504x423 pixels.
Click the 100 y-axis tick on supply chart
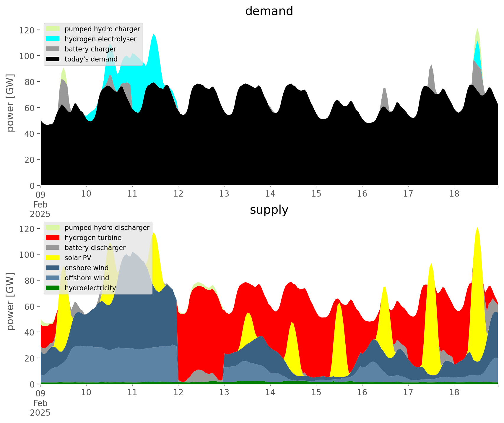pyautogui.click(x=27, y=255)
